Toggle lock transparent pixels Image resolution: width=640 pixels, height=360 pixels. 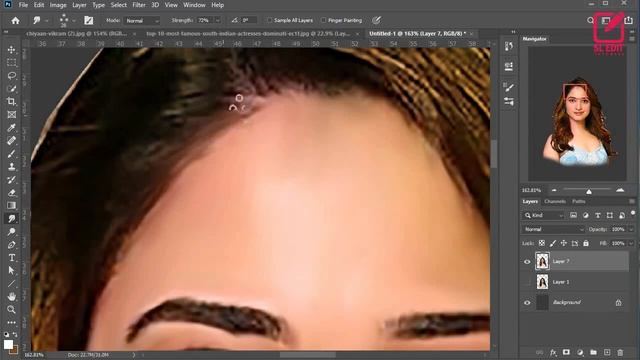coord(542,243)
